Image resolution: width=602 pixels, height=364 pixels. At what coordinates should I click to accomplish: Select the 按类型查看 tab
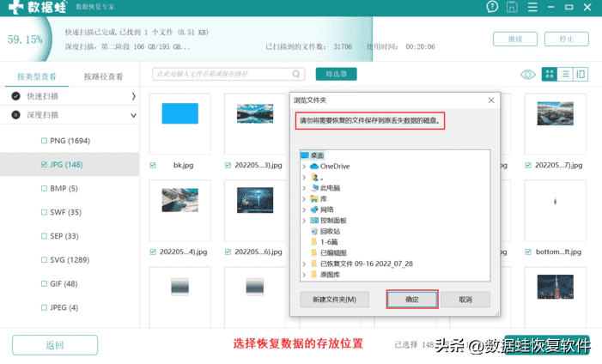37,76
